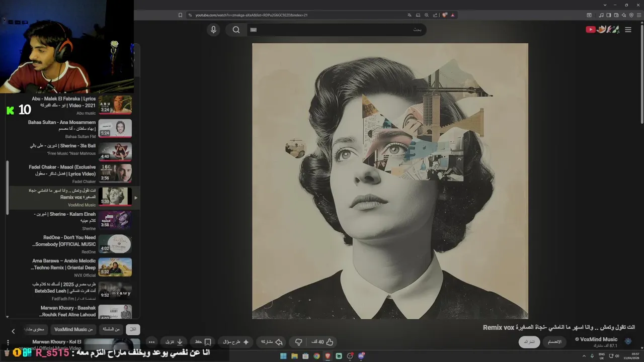Viewport: 644px width, 362px height.
Task: Click the magnifier search icon
Action: pyautogui.click(x=236, y=30)
